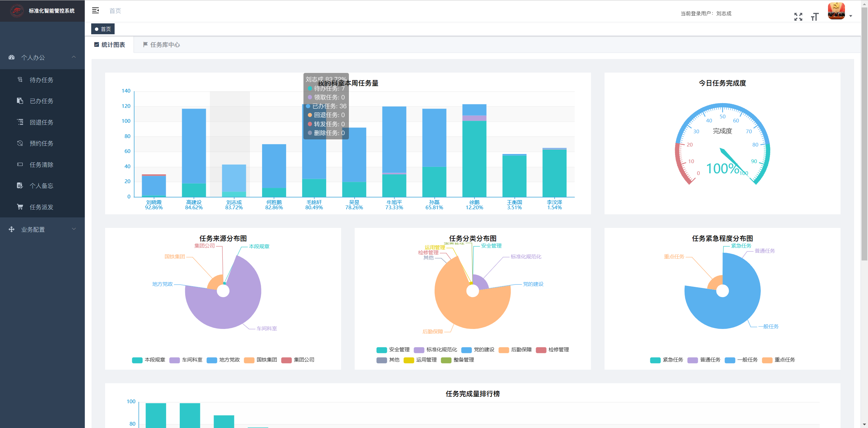Click the fullscreen toggle icon
The height and width of the screenshot is (428, 868).
coord(798,17)
